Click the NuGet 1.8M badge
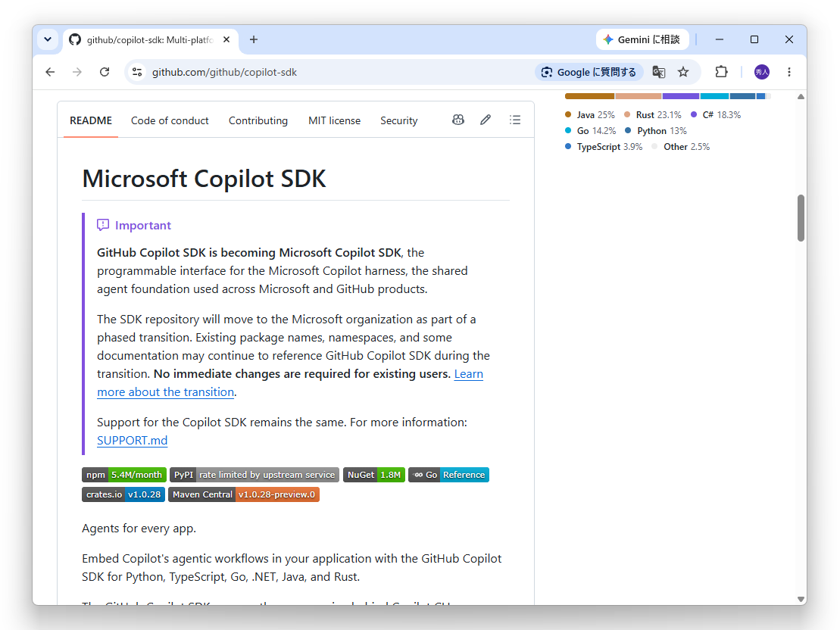The image size is (840, 630). (374, 475)
